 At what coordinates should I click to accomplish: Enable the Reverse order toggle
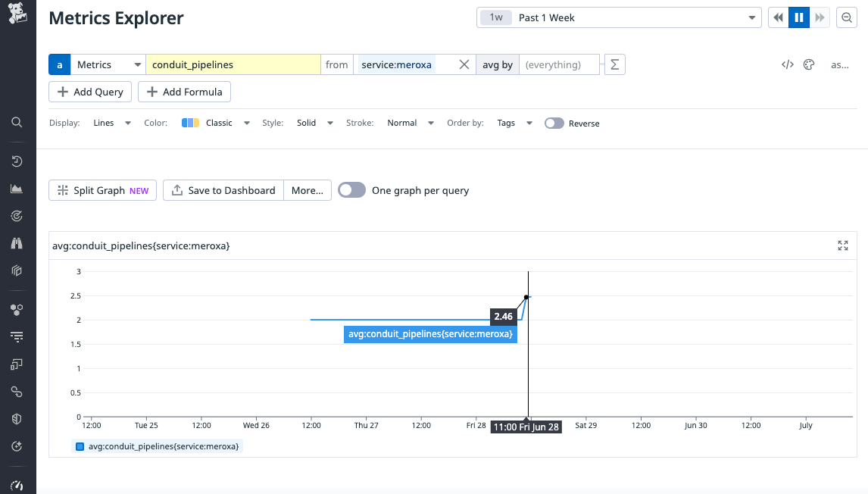coord(554,123)
